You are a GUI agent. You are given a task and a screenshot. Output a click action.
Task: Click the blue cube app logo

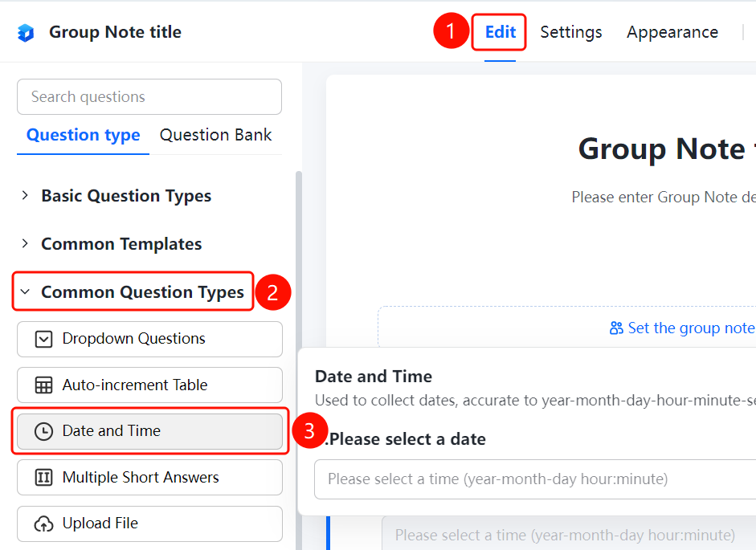(26, 32)
